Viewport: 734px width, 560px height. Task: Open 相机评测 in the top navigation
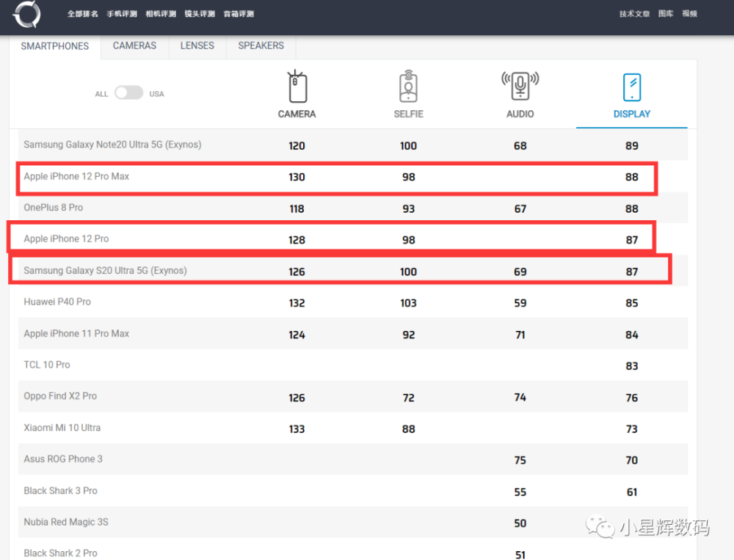[x=161, y=14]
